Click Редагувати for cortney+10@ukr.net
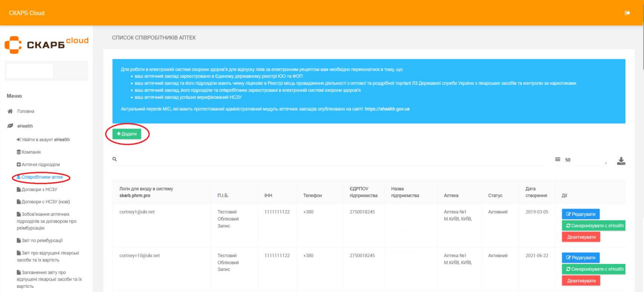 click(x=581, y=258)
